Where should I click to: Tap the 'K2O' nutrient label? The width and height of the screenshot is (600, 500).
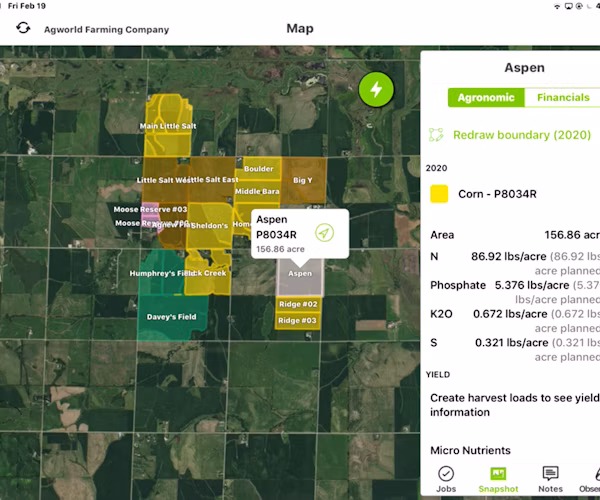(x=441, y=314)
